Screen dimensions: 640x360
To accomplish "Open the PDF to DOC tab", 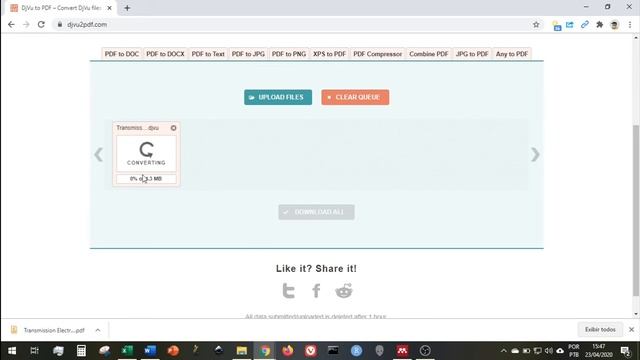I will pos(122,54).
